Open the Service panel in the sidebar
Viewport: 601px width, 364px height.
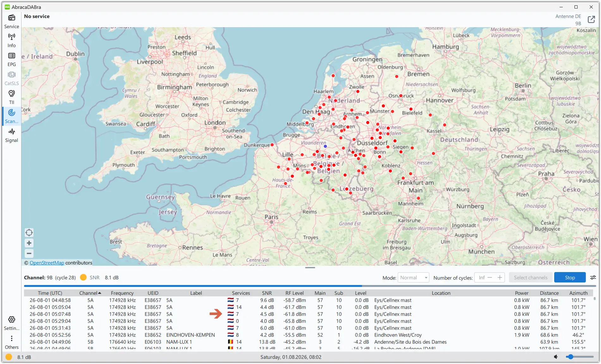12,21
